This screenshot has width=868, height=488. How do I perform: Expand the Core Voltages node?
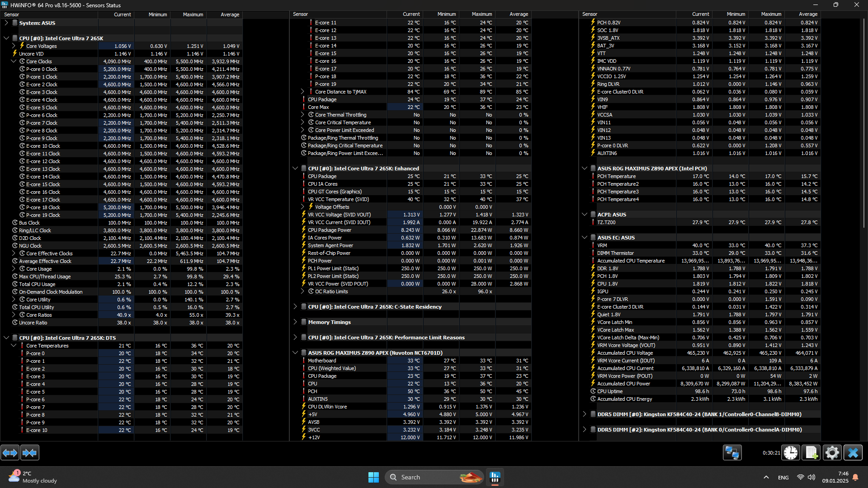click(14, 46)
